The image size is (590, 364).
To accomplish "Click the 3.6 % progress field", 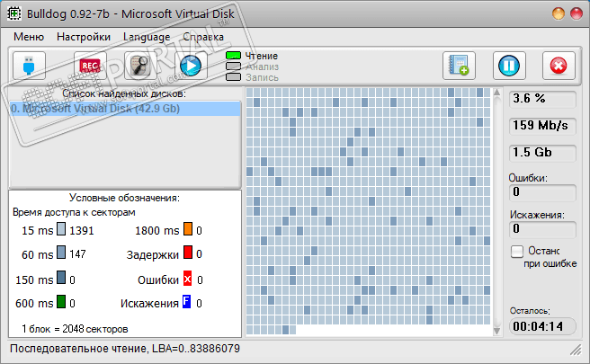I will coord(542,99).
